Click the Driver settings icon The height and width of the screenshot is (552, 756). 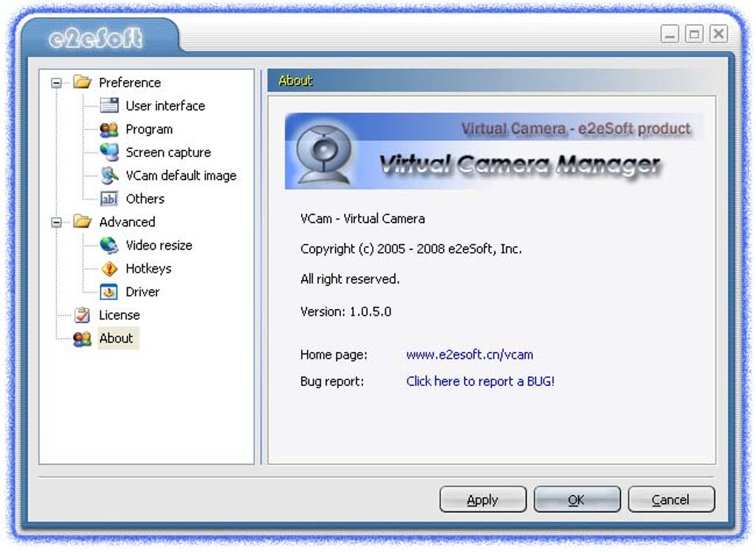point(109,292)
